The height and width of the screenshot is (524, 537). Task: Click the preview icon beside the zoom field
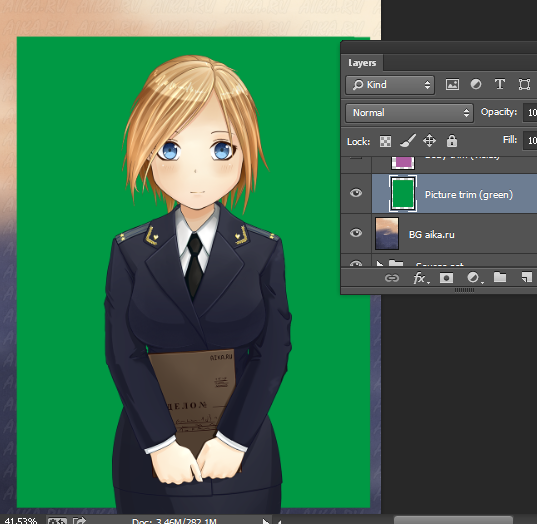pos(57,521)
